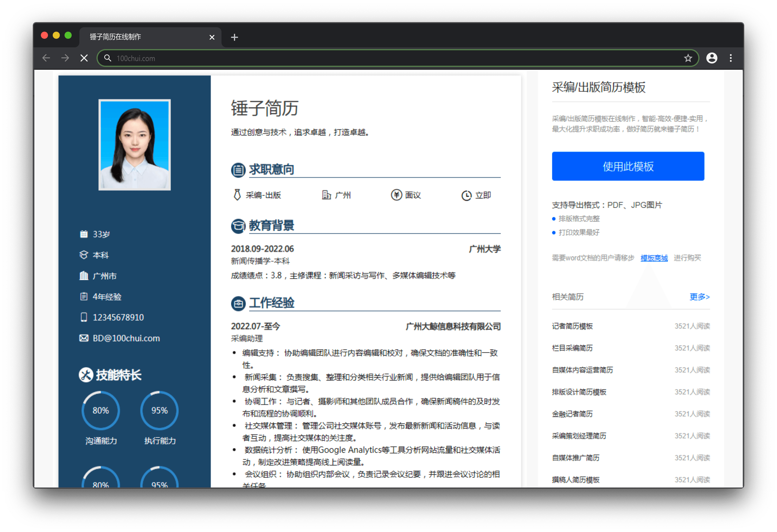The height and width of the screenshot is (532, 777).
Task: Click the 95% 执行能力 progress ring
Action: point(159,410)
